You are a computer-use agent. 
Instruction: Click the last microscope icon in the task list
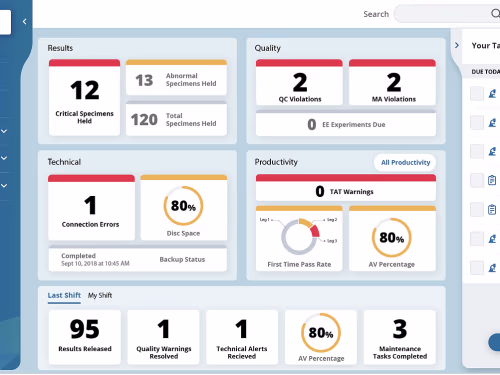click(x=492, y=268)
